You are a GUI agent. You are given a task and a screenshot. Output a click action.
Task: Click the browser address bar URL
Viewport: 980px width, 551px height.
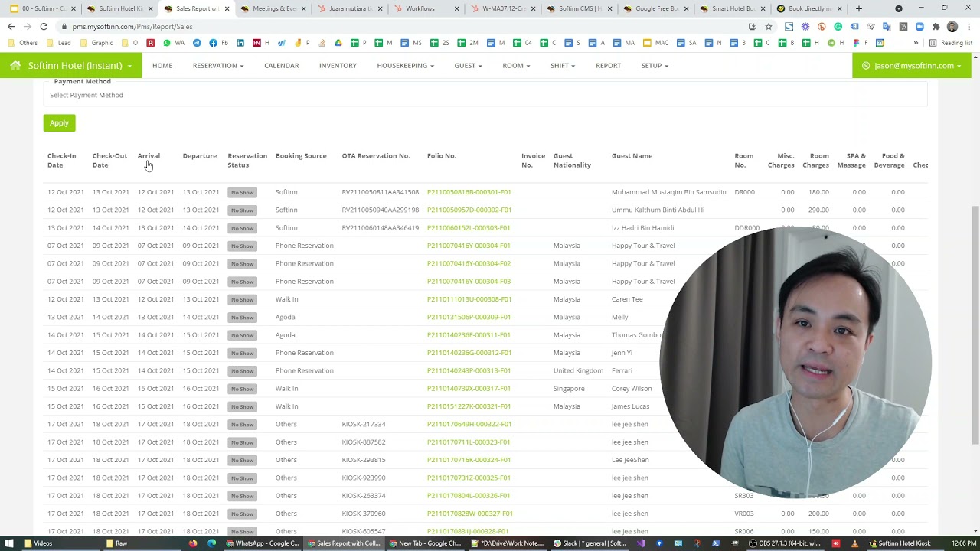click(x=132, y=26)
